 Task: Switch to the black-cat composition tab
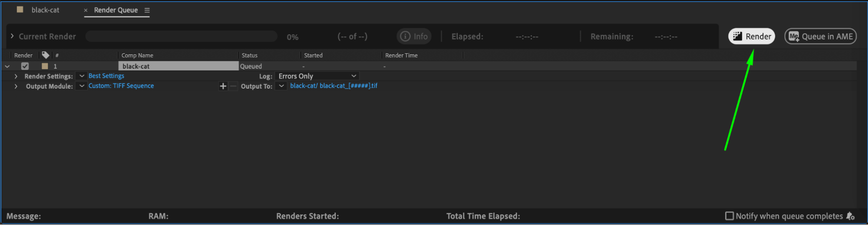45,10
